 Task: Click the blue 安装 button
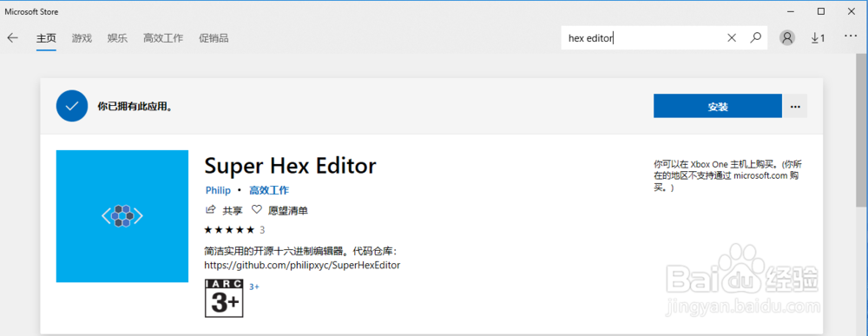point(718,106)
